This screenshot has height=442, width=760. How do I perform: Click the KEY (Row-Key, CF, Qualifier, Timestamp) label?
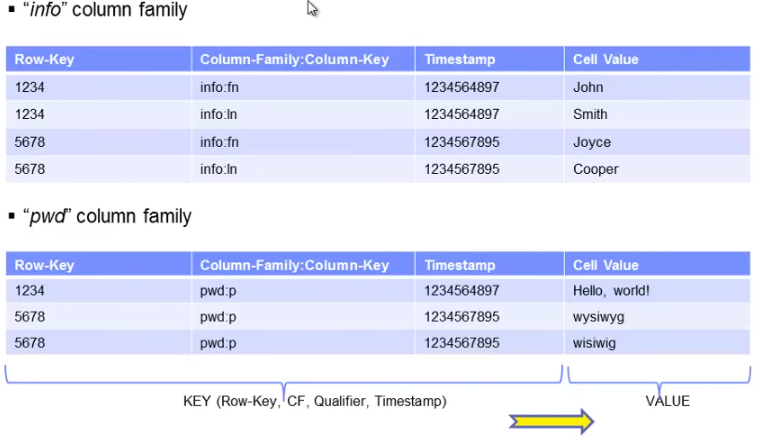click(315, 401)
